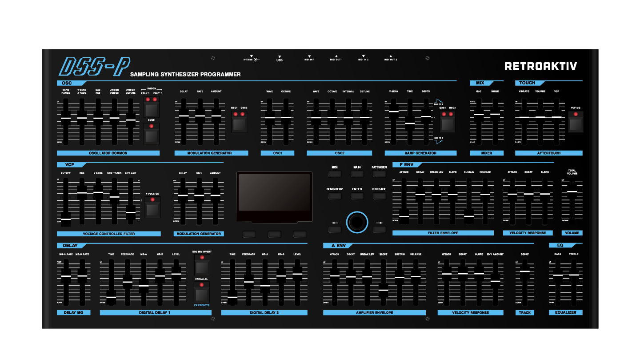Click the Amplifier Envelope SLOPE slider
The width and height of the screenshot is (644, 355).
(x=383, y=283)
